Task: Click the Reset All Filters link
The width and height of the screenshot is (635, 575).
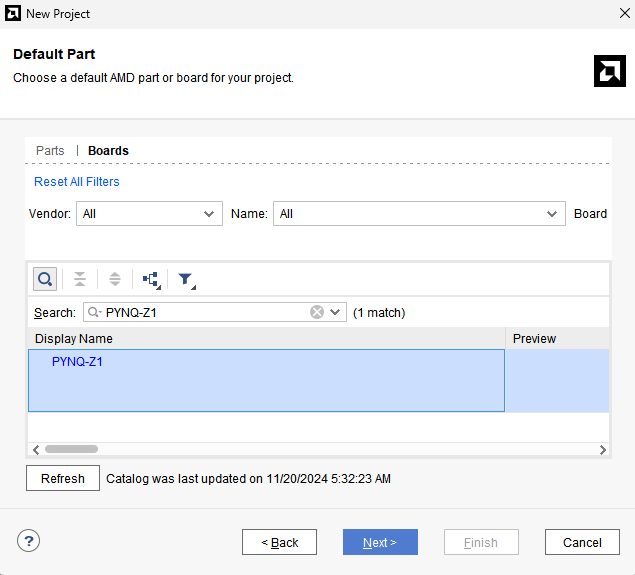Action: pos(77,182)
